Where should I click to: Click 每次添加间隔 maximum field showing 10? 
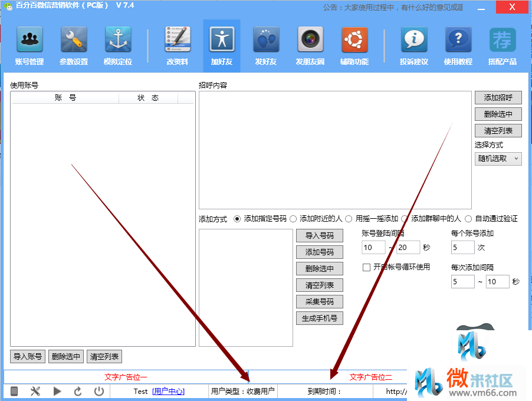498,281
